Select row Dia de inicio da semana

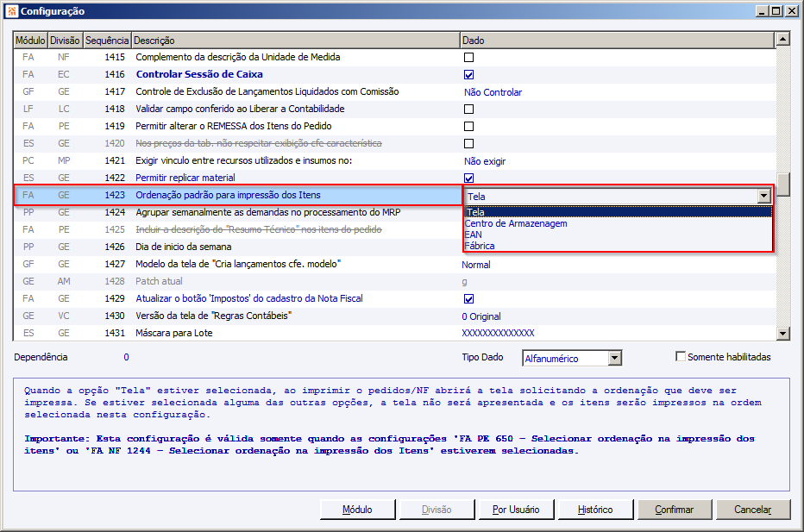click(x=238, y=247)
